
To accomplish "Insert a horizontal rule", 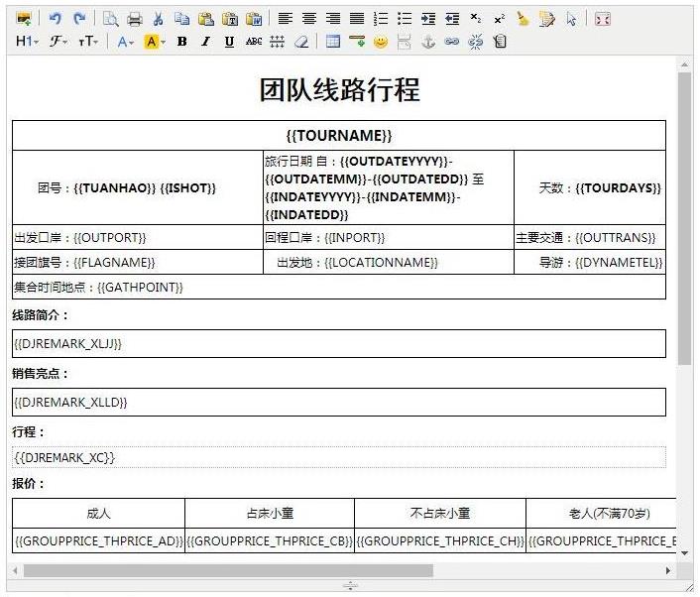I will point(357,42).
